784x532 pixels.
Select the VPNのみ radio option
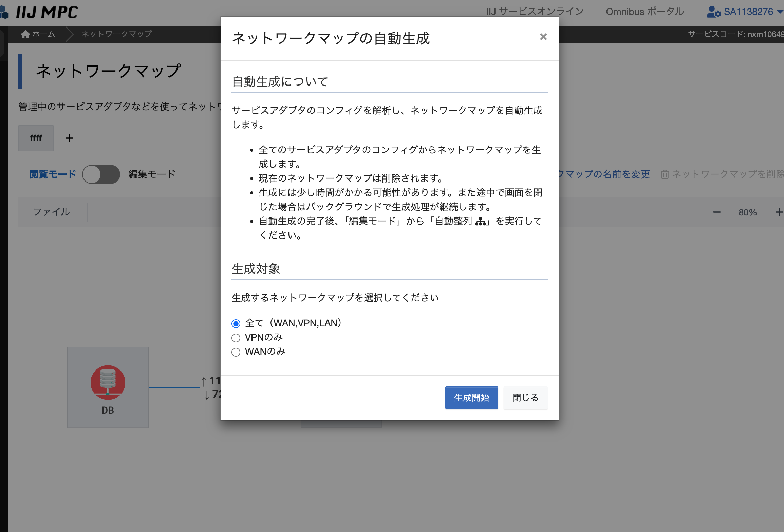point(236,338)
